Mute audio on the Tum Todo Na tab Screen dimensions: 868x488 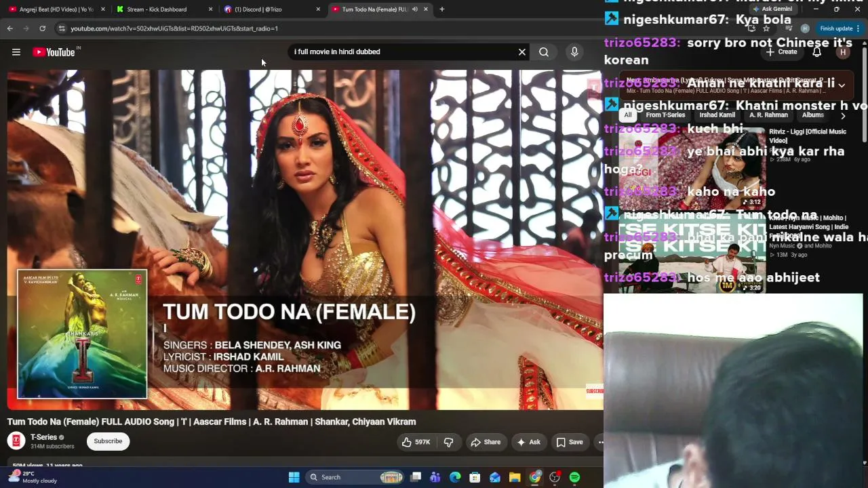click(414, 9)
